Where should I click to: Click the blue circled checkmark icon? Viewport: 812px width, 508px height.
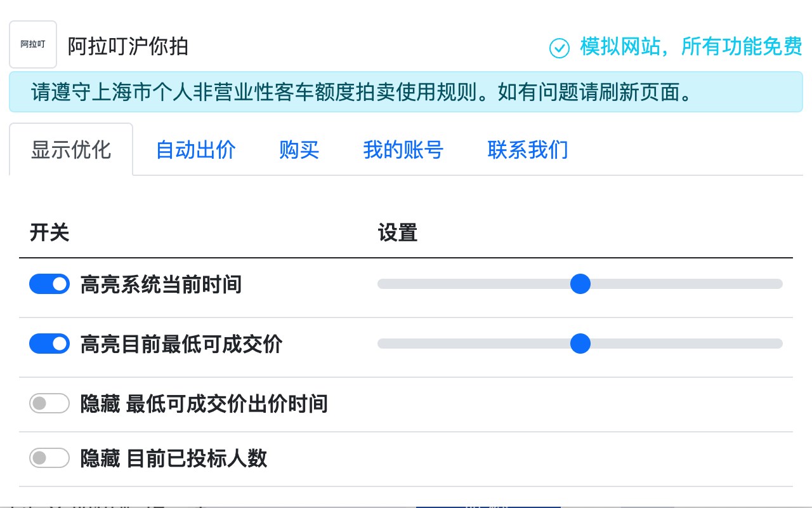click(559, 47)
